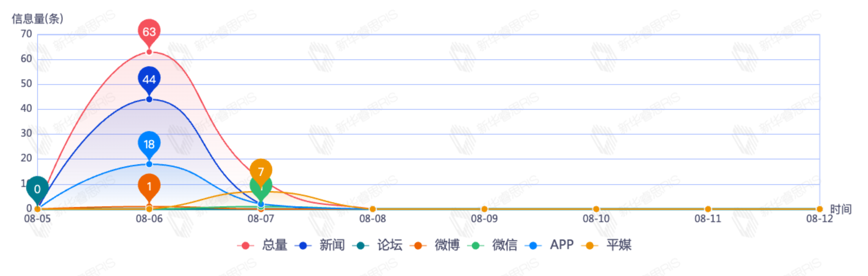Toggle the 微信 legend entry
Screen dimensions: 868x276
(493, 245)
